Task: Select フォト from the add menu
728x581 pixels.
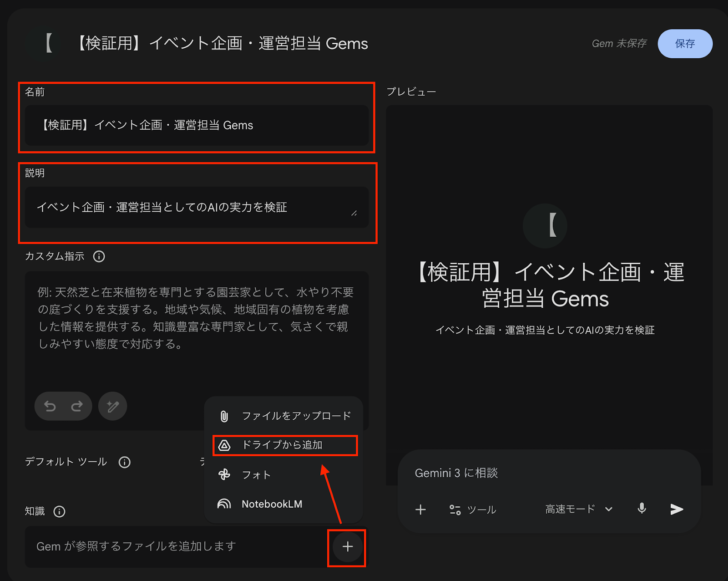Action: click(284, 475)
